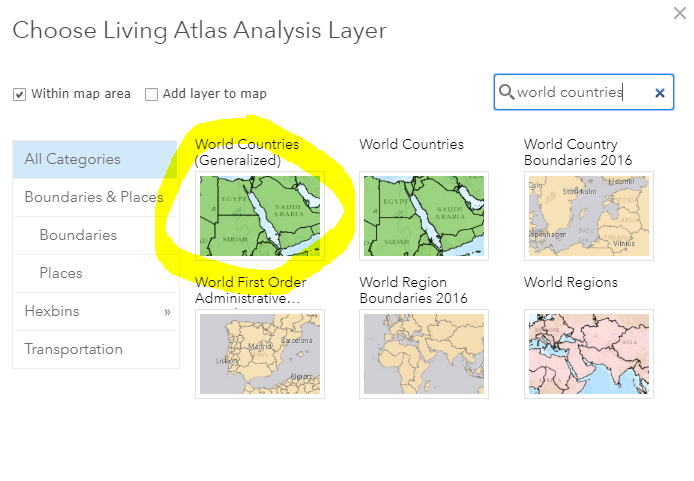694x481 pixels.
Task: Select World Country Boundaries 2016 thumbnail
Action: 589,216
